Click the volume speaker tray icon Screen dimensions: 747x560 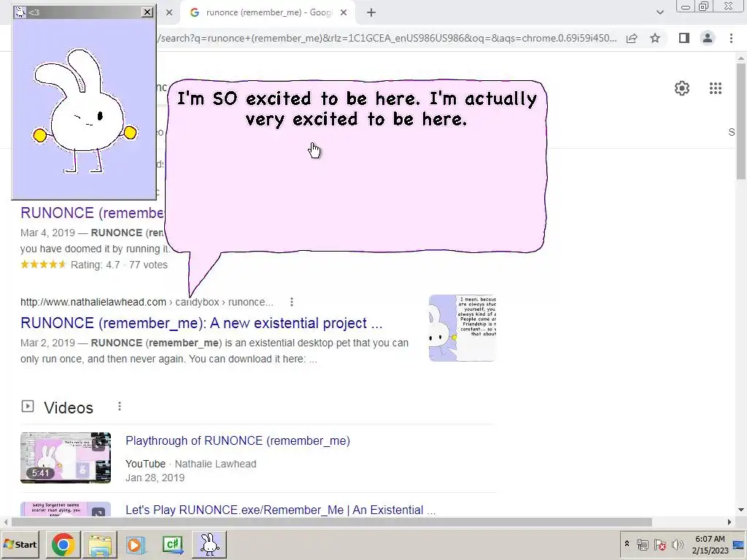(677, 544)
